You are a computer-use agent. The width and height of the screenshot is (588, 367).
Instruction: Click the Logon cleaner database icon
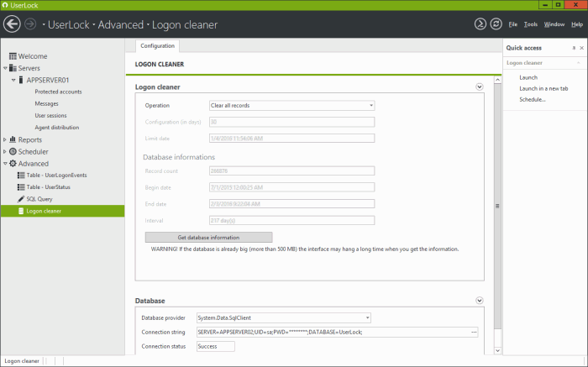[x=21, y=211]
